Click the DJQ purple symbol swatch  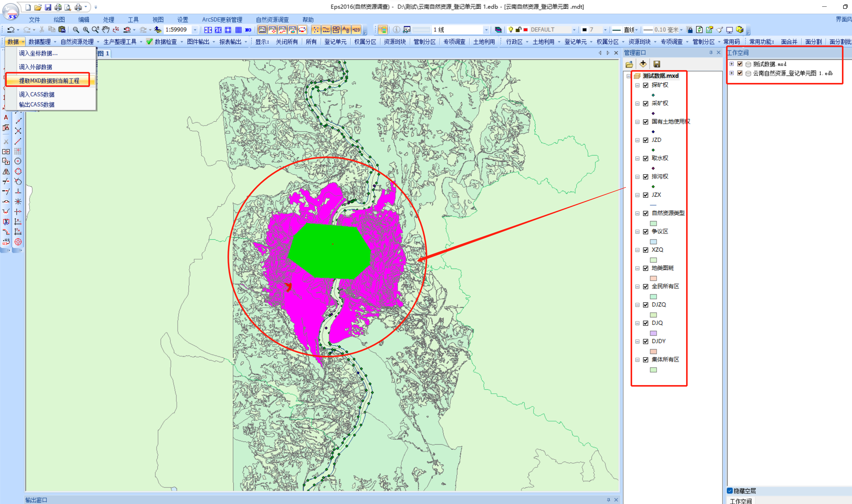click(x=653, y=333)
